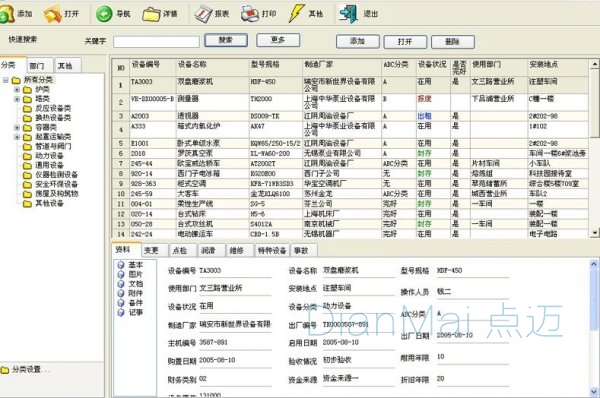The height and width of the screenshot is (398, 600).
Task: Select the A2003 row in the table
Action: 350,116
